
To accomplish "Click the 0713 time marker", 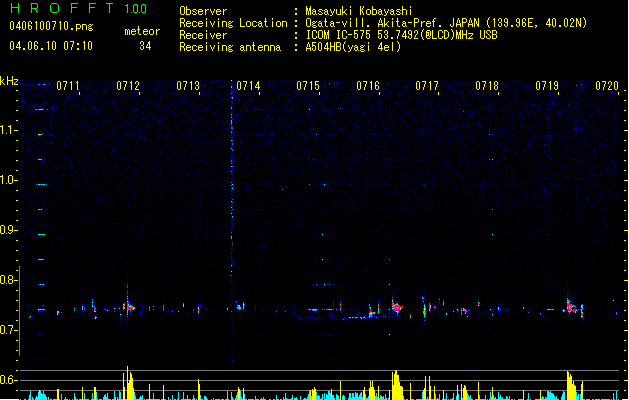I will pyautogui.click(x=188, y=86).
